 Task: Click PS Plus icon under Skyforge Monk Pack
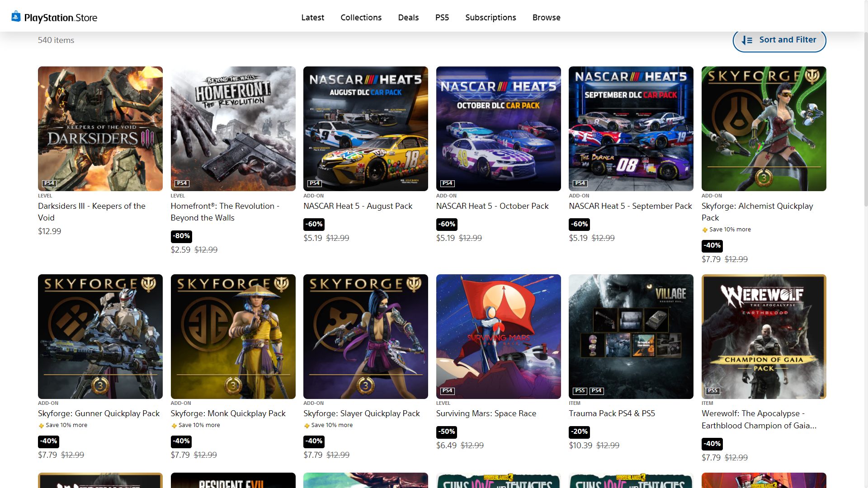(x=174, y=426)
